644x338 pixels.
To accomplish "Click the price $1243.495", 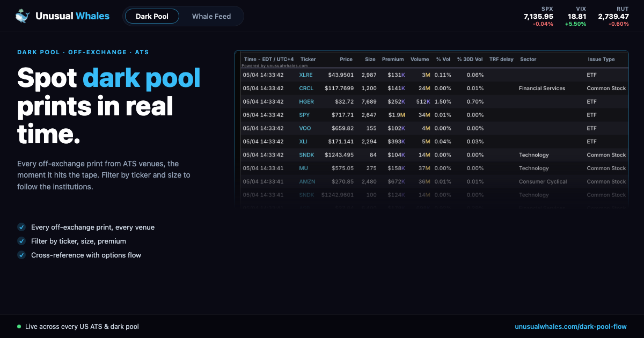I will 339,155.
